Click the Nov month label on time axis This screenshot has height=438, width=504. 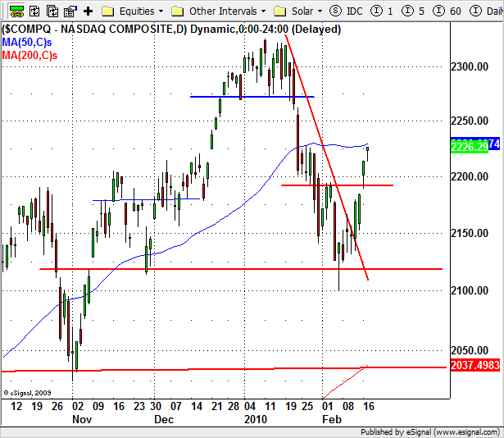click(82, 419)
